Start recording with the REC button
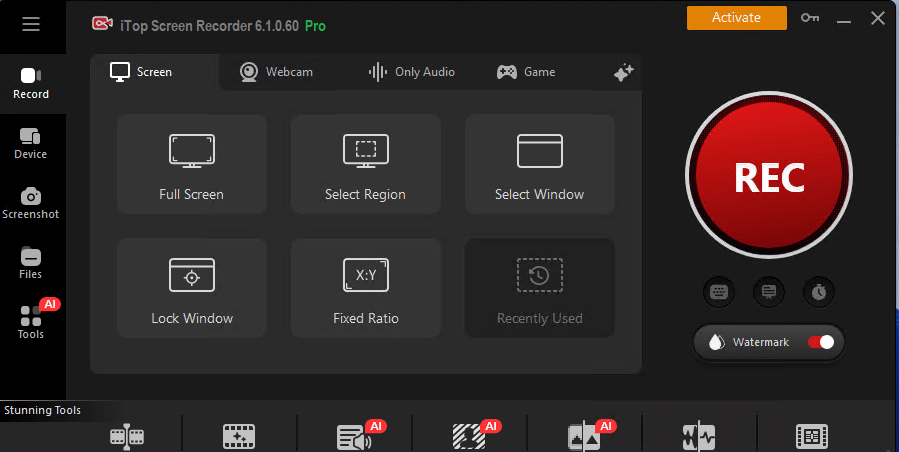The height and width of the screenshot is (452, 899). point(769,176)
